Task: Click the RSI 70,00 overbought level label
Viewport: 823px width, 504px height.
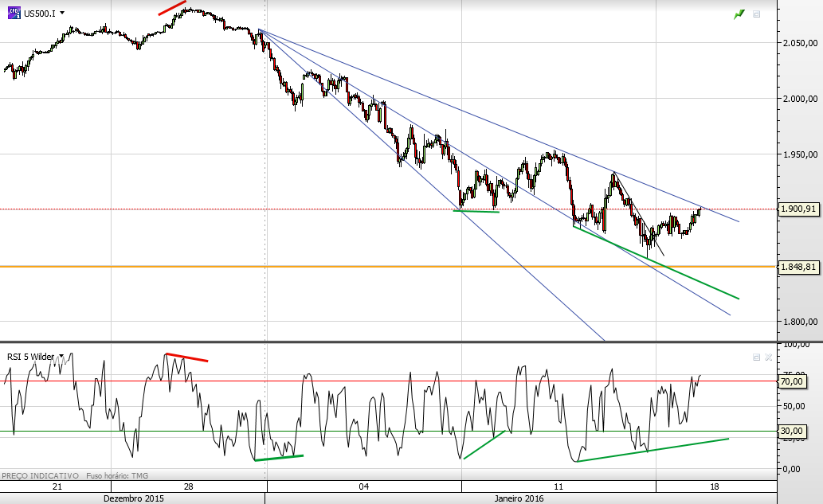Action: click(x=792, y=381)
